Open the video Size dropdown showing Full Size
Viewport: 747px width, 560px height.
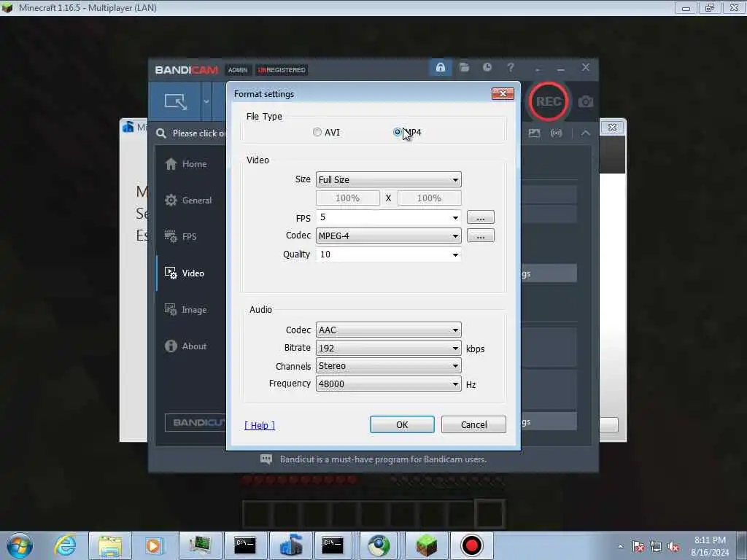pyautogui.click(x=388, y=179)
